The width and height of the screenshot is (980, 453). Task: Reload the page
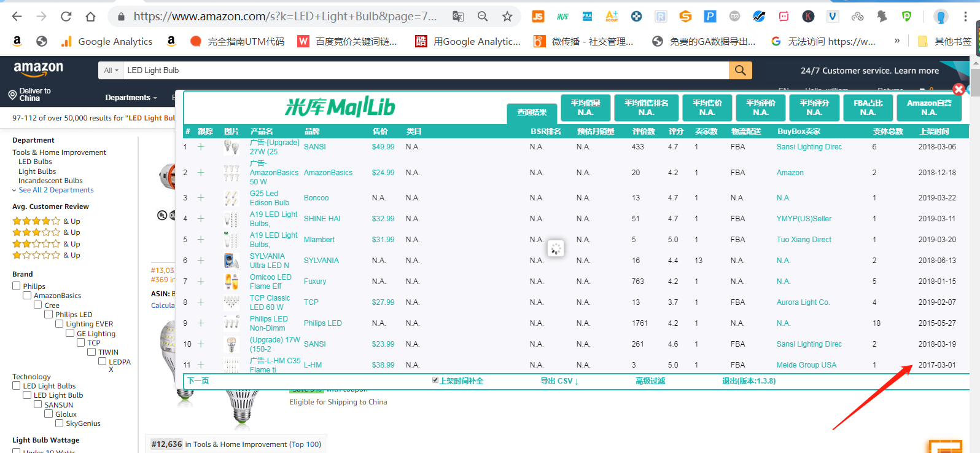pos(66,17)
